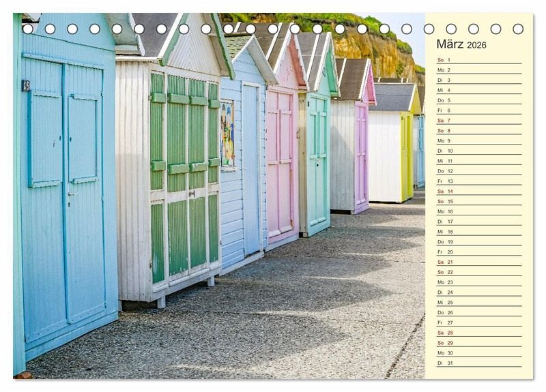
Task: Click the beach huts calendar photo
Action: click(x=219, y=196)
